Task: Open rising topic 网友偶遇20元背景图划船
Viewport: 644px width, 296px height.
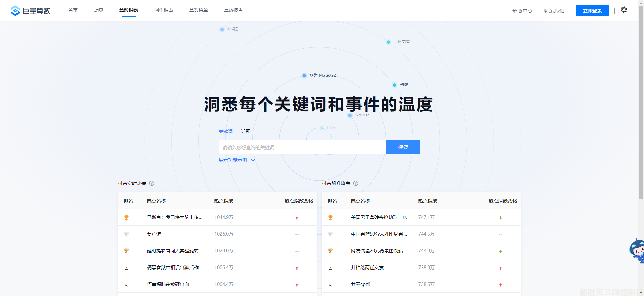Action: (x=379, y=251)
